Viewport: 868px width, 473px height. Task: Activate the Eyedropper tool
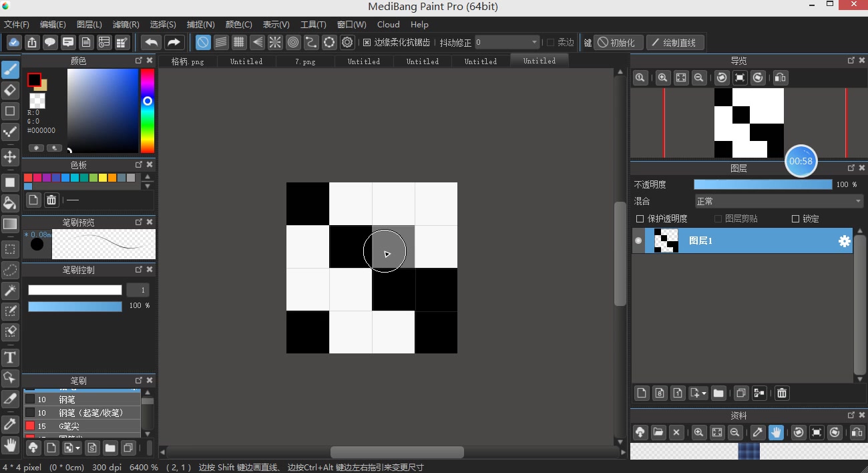coord(10,424)
